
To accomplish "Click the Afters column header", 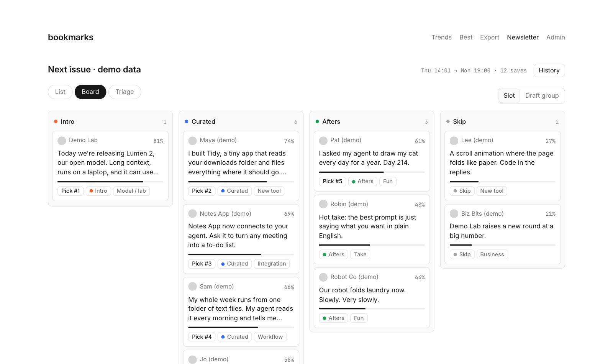I will (x=372, y=121).
